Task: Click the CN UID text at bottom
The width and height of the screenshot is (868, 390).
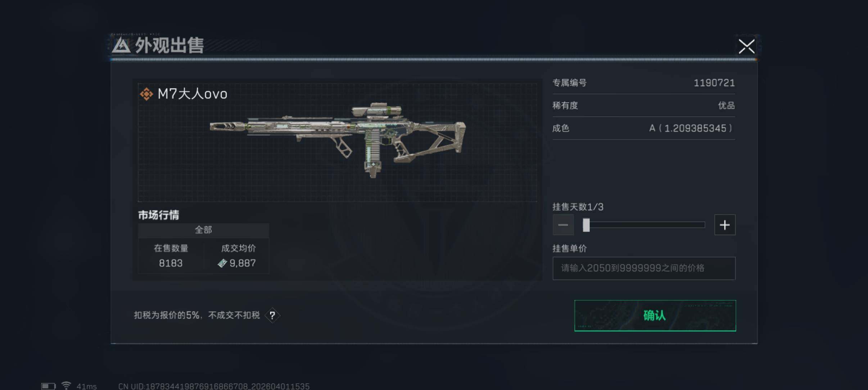Action: 214,386
